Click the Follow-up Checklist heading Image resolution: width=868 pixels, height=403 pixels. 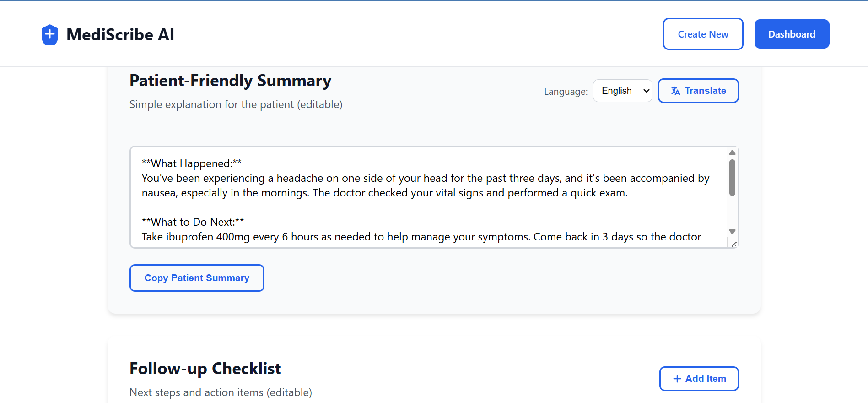click(205, 369)
